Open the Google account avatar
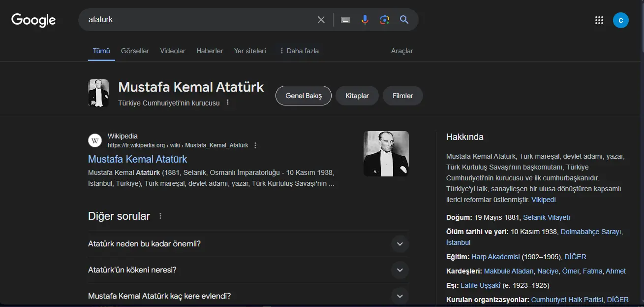The width and height of the screenshot is (644, 307). coord(621,20)
